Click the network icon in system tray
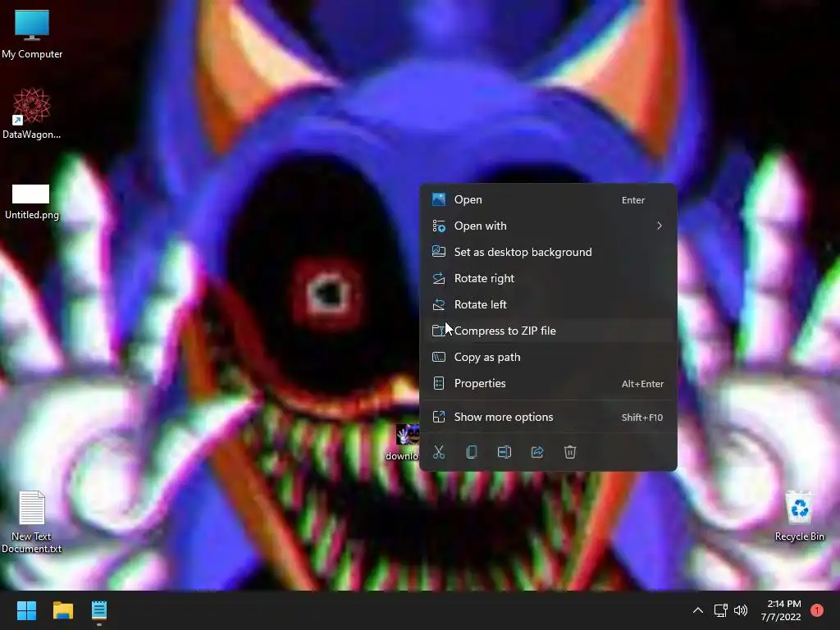Screen dimensions: 840x630 click(x=720, y=610)
